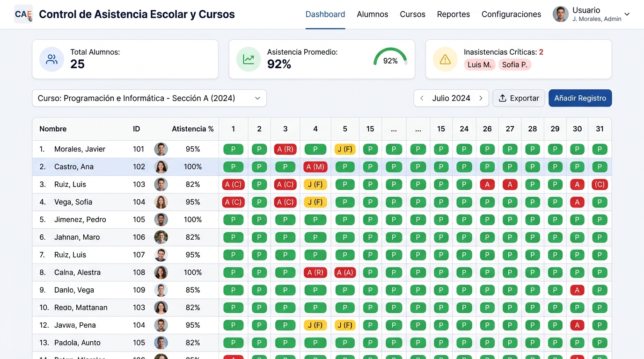This screenshot has height=359, width=644.
Task: Open the Curso selection dropdown
Action: (x=149, y=98)
